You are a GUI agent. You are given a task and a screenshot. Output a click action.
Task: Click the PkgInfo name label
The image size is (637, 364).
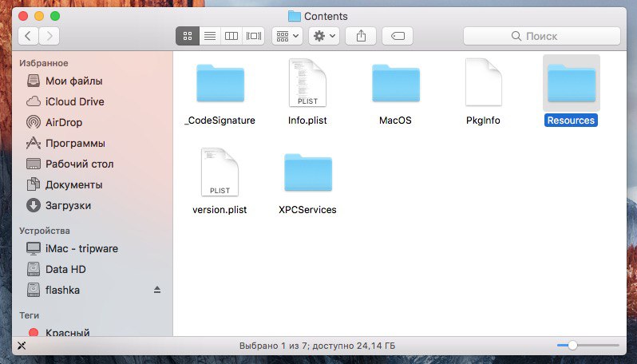(483, 121)
